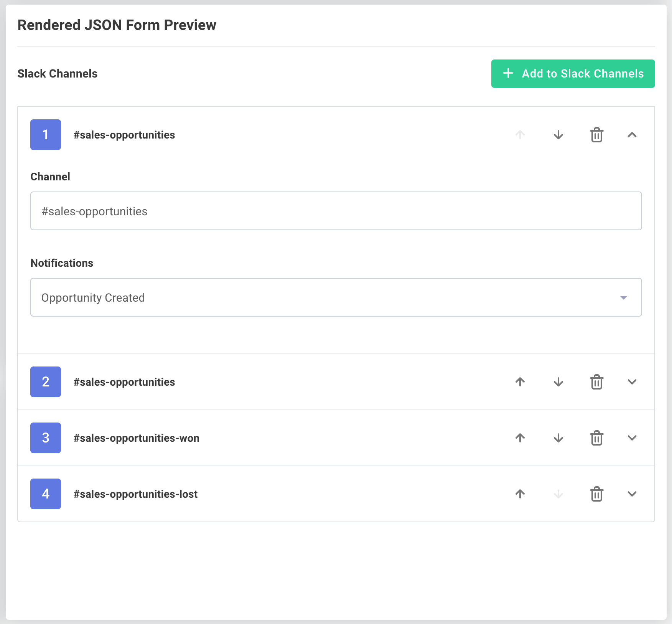Focus the Channel input field

click(x=336, y=211)
